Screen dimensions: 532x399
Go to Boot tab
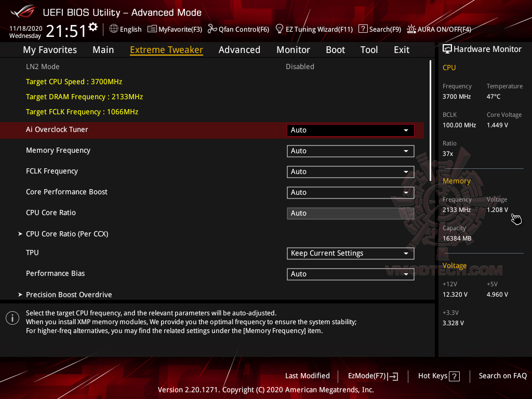pyautogui.click(x=335, y=49)
